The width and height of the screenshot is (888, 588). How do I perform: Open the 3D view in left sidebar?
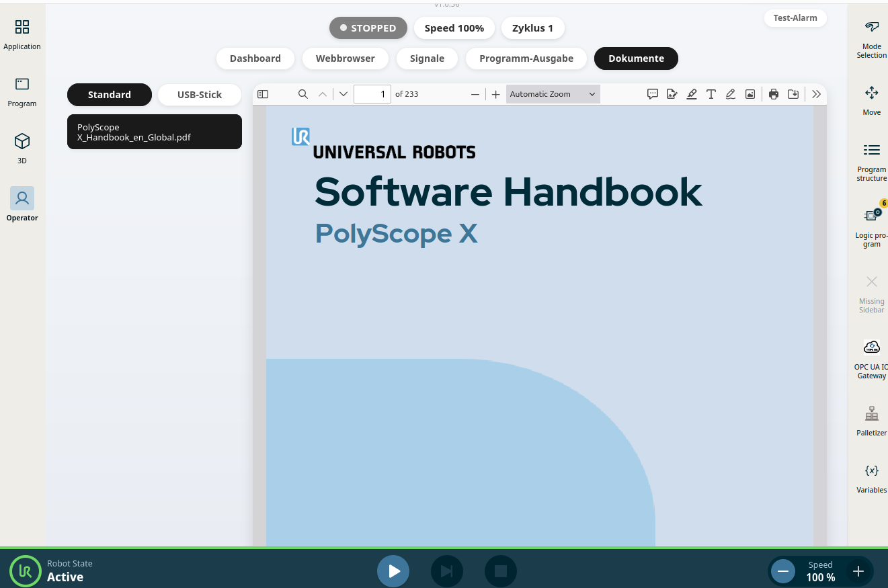[22, 149]
